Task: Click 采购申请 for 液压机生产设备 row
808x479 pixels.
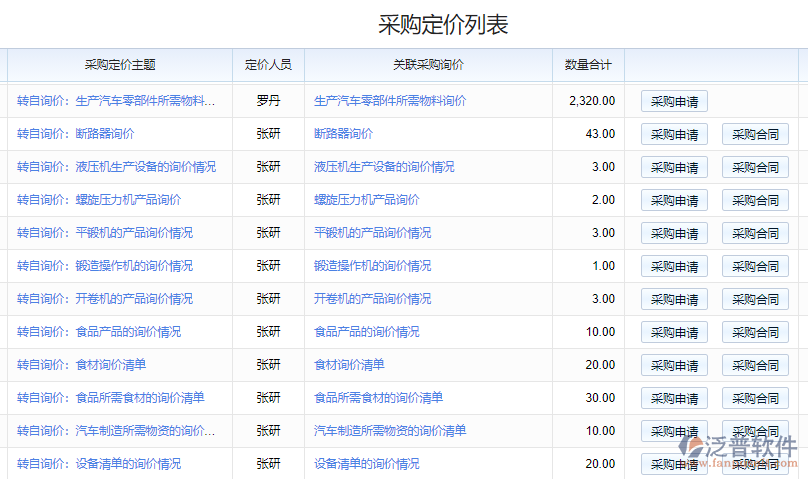Action: tap(674, 167)
